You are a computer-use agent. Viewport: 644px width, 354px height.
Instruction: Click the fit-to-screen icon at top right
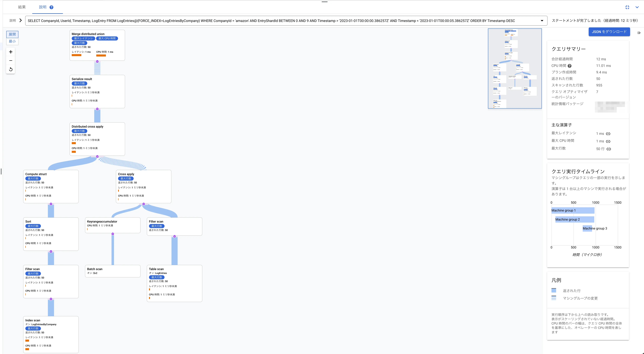(x=627, y=7)
